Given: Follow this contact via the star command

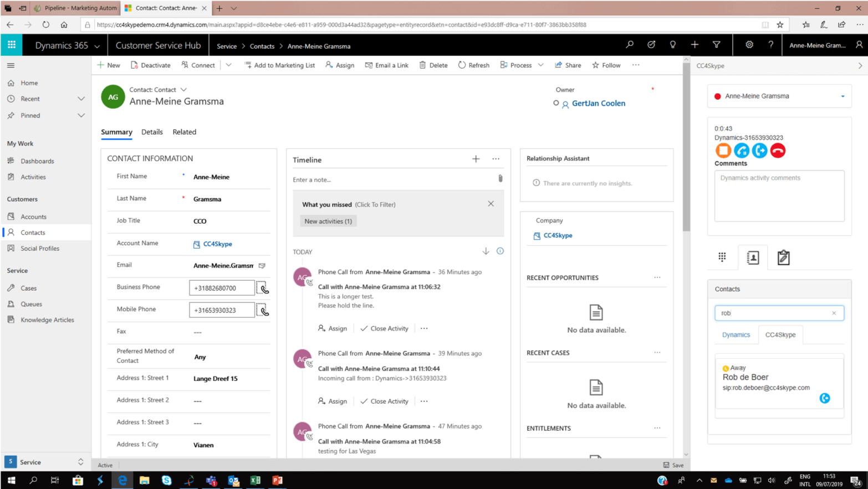Looking at the screenshot, I should coord(606,65).
